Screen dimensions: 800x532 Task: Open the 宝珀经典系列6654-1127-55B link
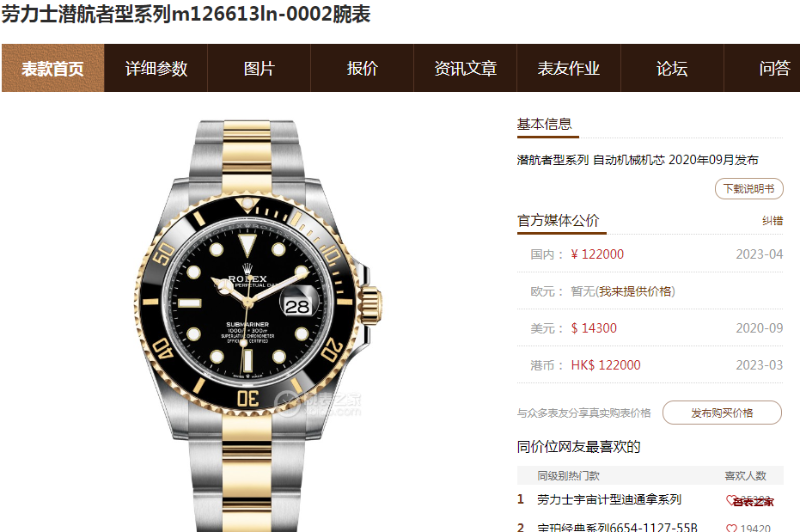pyautogui.click(x=617, y=527)
